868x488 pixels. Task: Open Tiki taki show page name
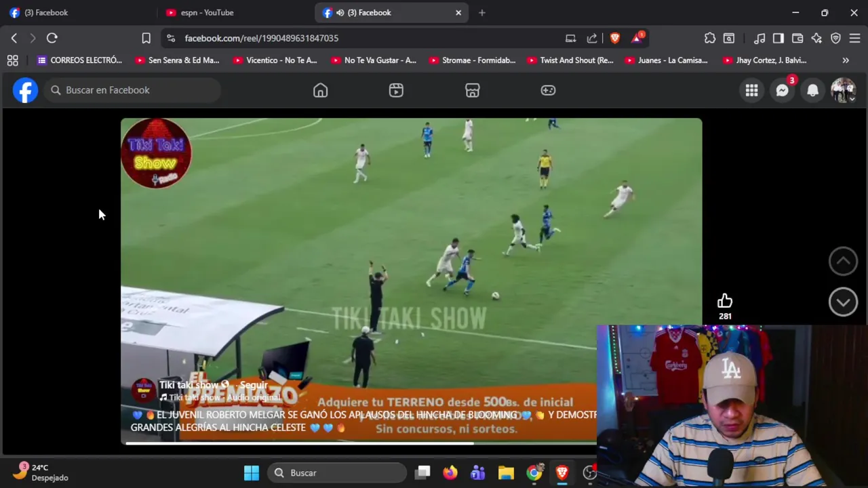pos(189,385)
